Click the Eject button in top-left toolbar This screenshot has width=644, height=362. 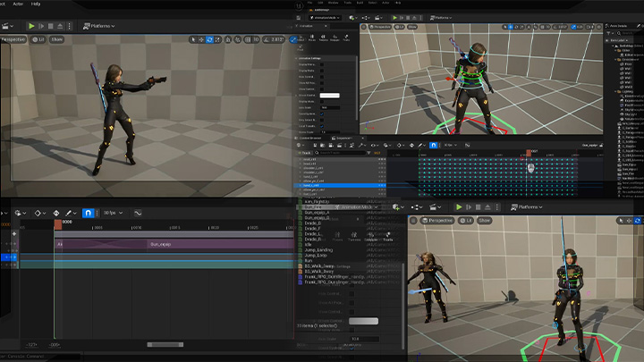60,26
